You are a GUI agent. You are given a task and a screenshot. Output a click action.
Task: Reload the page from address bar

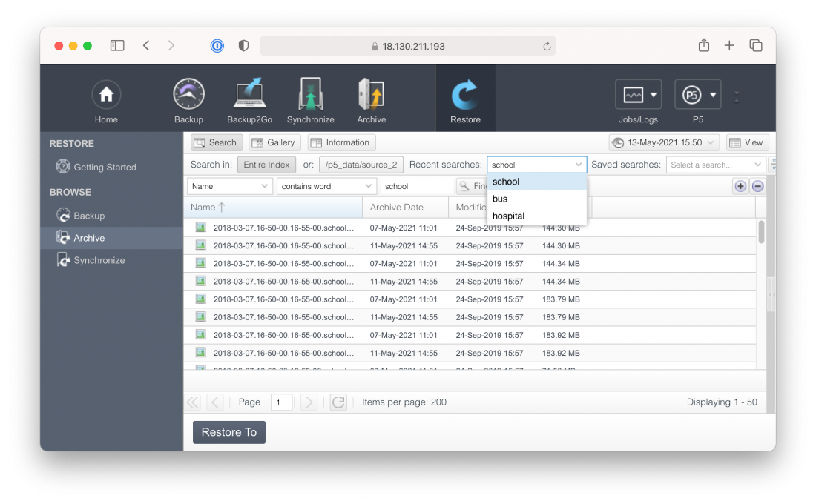click(547, 46)
